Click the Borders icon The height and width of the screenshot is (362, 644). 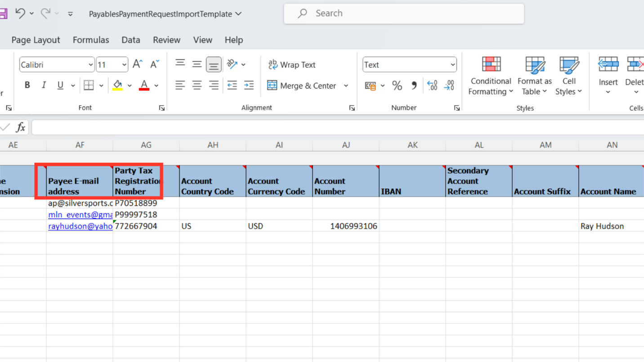[89, 85]
